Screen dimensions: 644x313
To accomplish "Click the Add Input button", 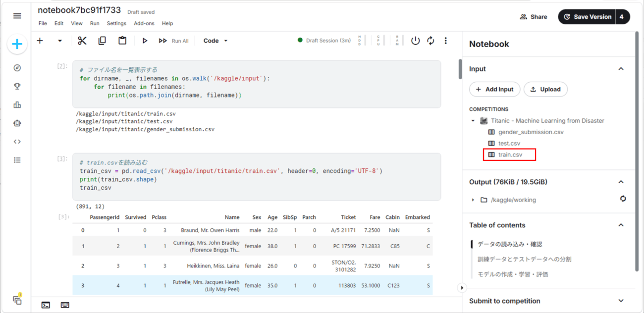I will [x=495, y=89].
